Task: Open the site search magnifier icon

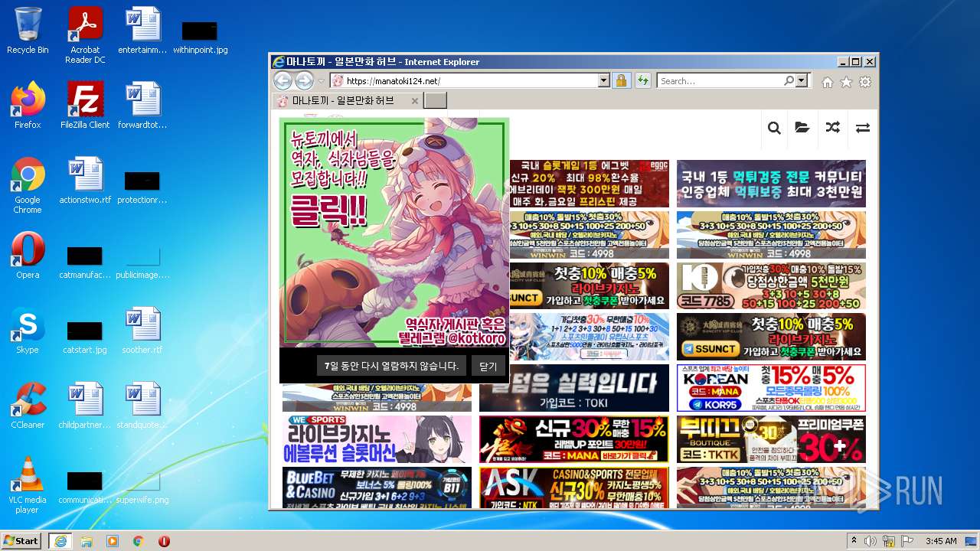Action: tap(774, 128)
